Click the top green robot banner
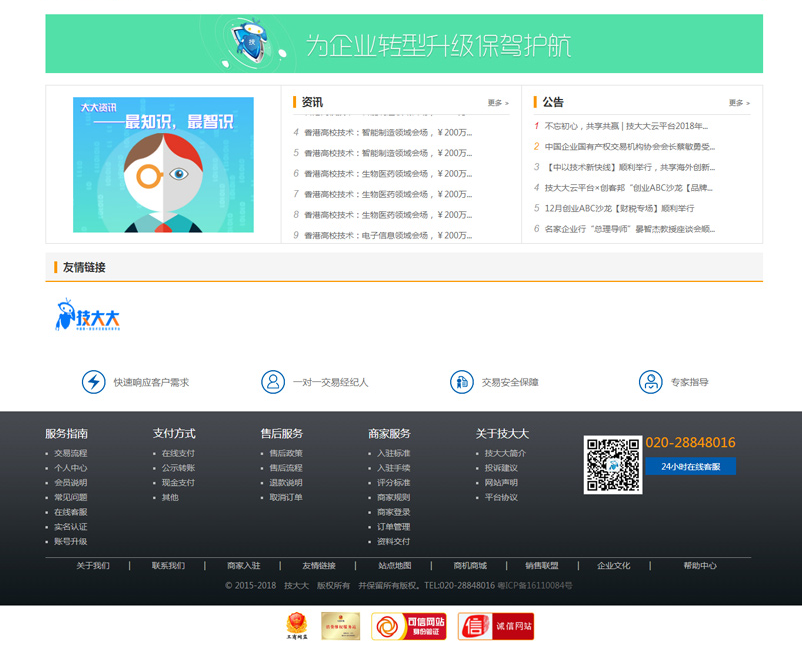802x648 pixels. [x=403, y=44]
